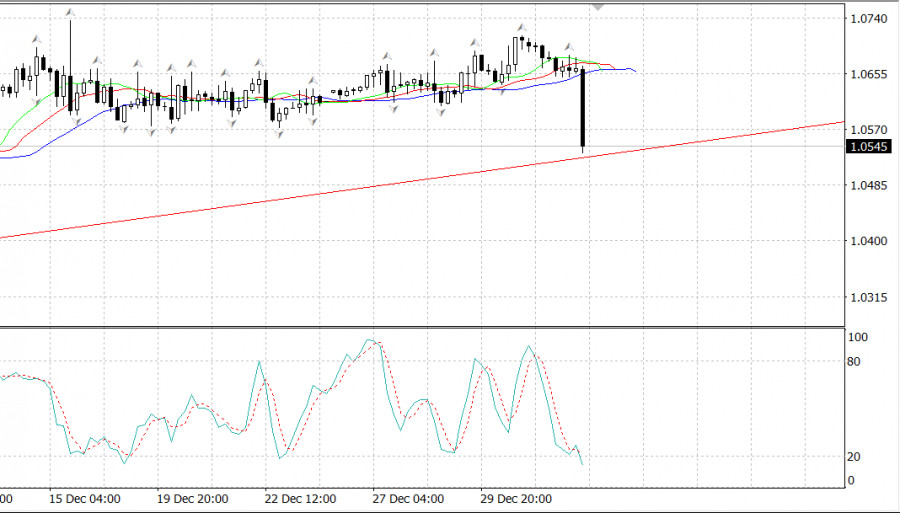Click the up fractal arrow above the tallest wick

click(x=70, y=12)
